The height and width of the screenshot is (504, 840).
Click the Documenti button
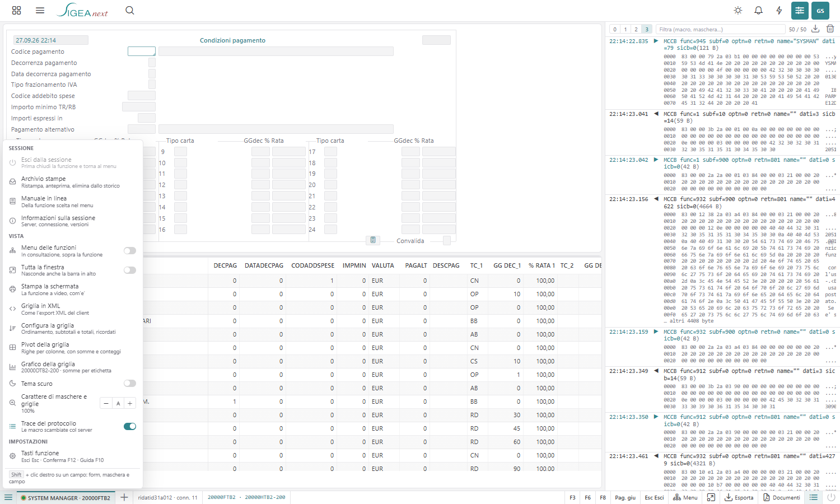point(782,497)
